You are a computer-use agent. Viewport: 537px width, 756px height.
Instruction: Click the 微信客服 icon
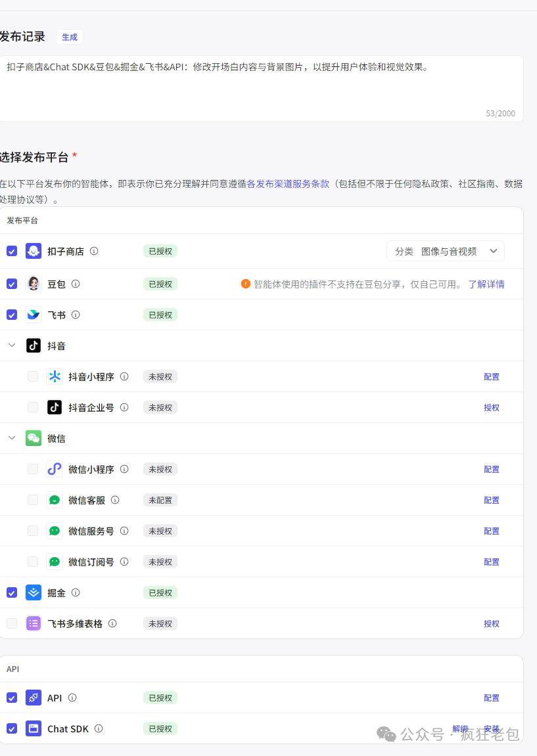click(x=55, y=500)
